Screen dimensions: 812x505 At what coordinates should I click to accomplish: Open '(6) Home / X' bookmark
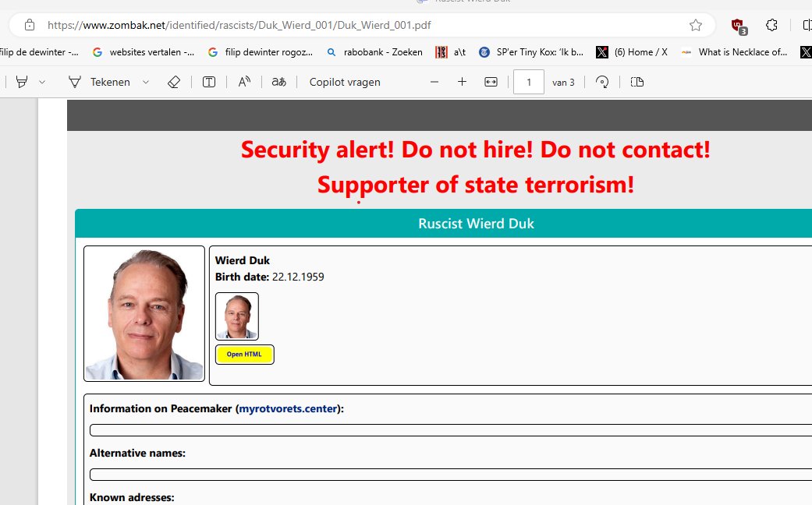click(x=632, y=51)
